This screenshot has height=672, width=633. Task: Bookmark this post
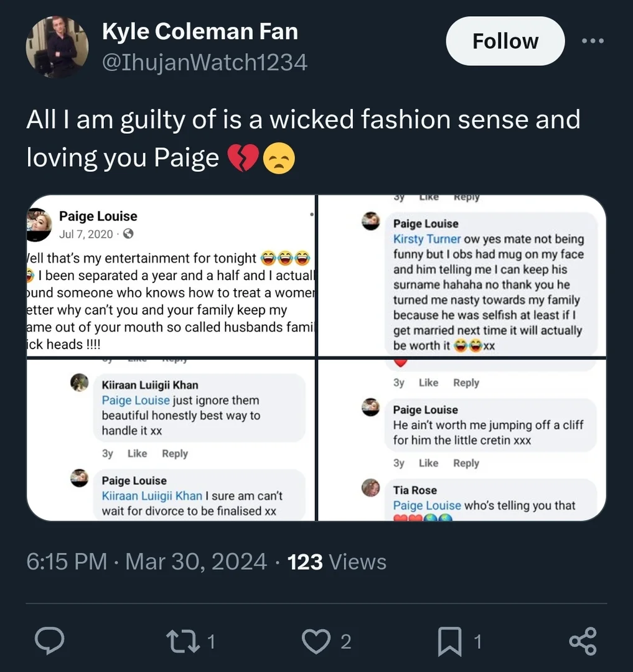pos(449,641)
